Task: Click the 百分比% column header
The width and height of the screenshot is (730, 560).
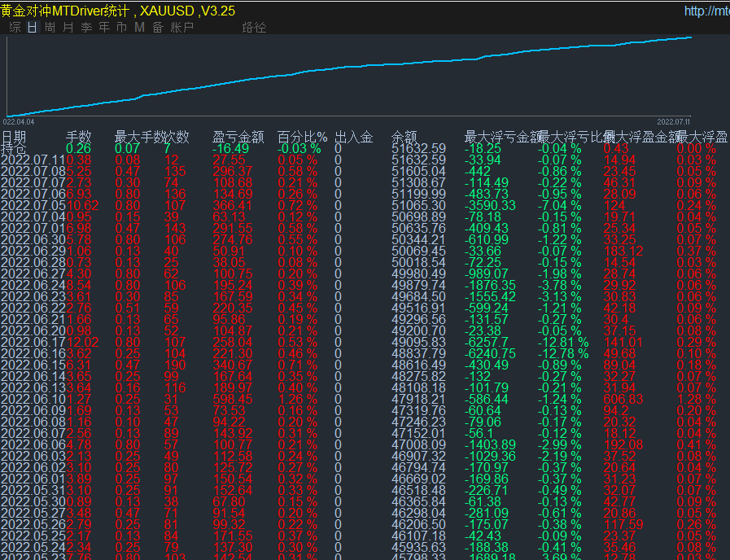Action: (x=302, y=137)
